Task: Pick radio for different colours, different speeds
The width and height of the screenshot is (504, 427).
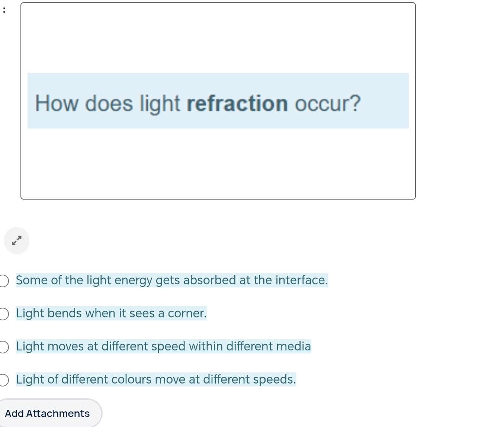Action: coord(3,380)
